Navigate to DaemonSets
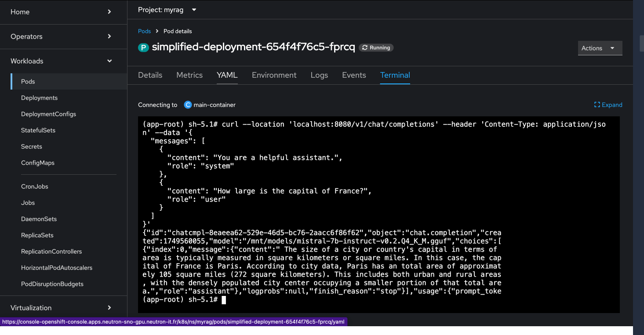This screenshot has height=335, width=644. click(x=69, y=219)
